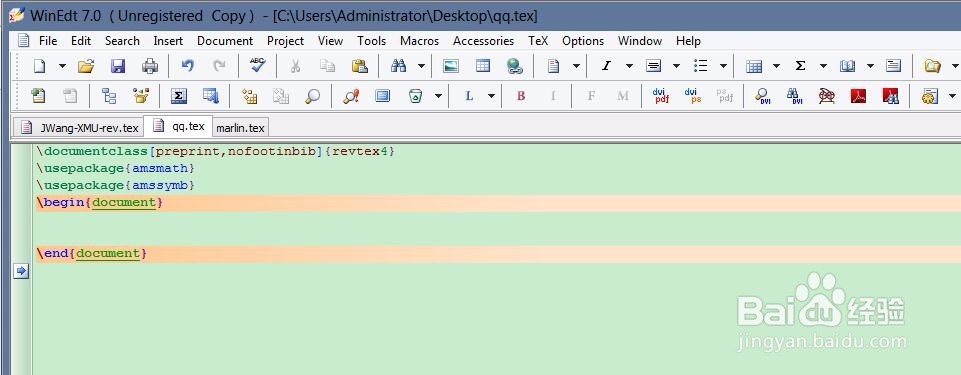Expand the Sigma math dropdown arrow
961x375 pixels.
[x=823, y=66]
